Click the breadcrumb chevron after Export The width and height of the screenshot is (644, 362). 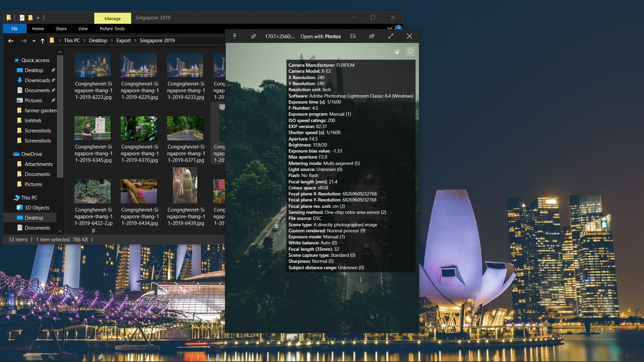[x=136, y=40]
